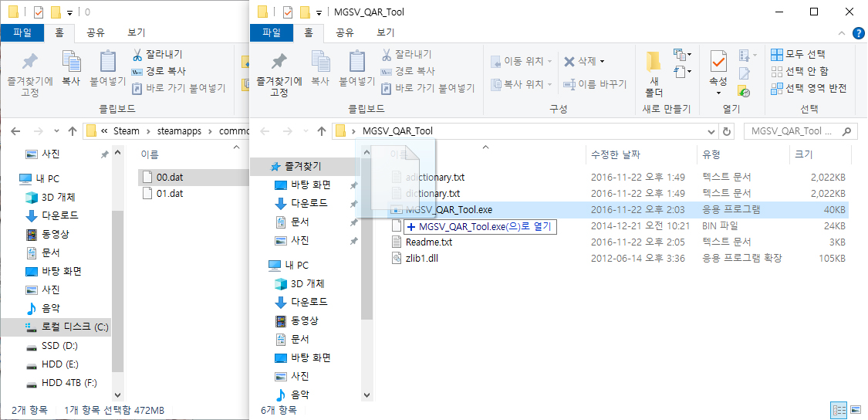This screenshot has width=868, height=420.
Task: Open the 삭제 dropdown arrow
Action: [x=603, y=61]
